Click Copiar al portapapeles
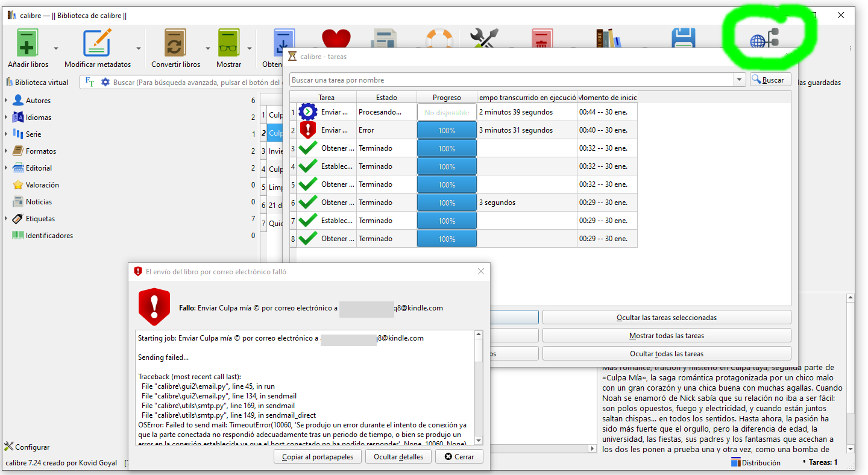868x475 pixels. pos(317,456)
